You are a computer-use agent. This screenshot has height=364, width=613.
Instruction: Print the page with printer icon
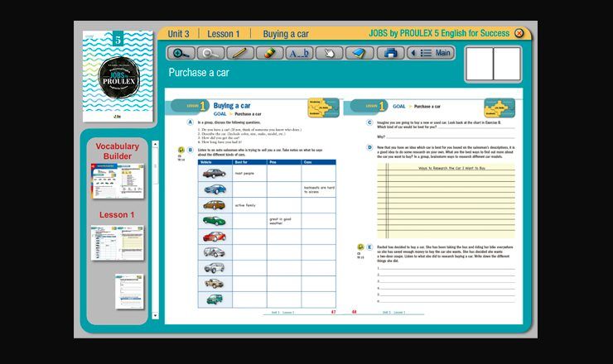pyautogui.click(x=390, y=53)
